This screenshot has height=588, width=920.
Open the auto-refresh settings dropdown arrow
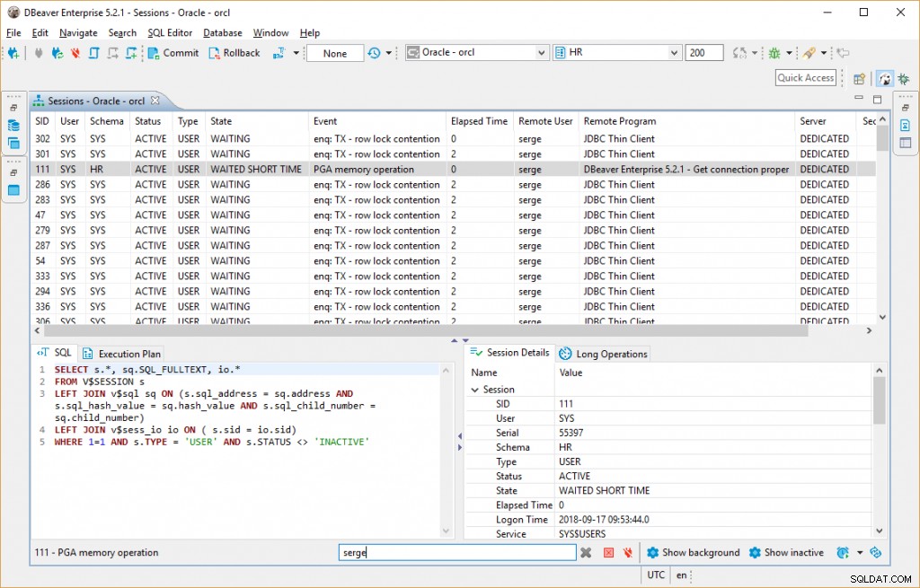(x=860, y=552)
